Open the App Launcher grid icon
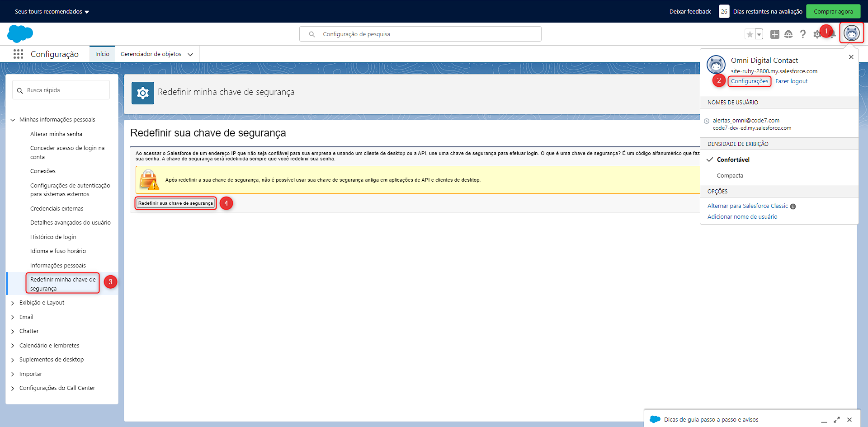The image size is (868, 427). [x=18, y=54]
